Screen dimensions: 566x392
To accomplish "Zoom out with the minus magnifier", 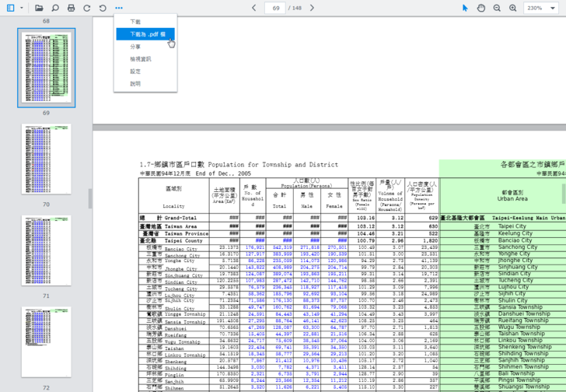I will 497,8.
